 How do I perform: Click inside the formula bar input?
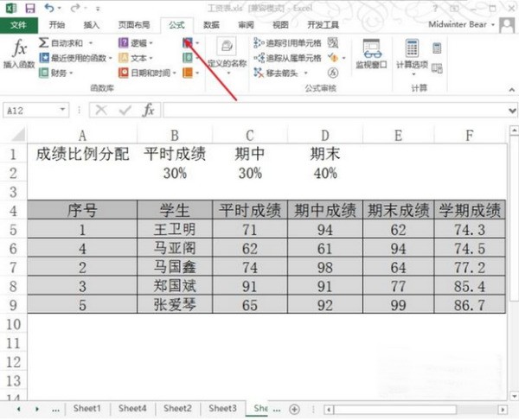(334, 110)
